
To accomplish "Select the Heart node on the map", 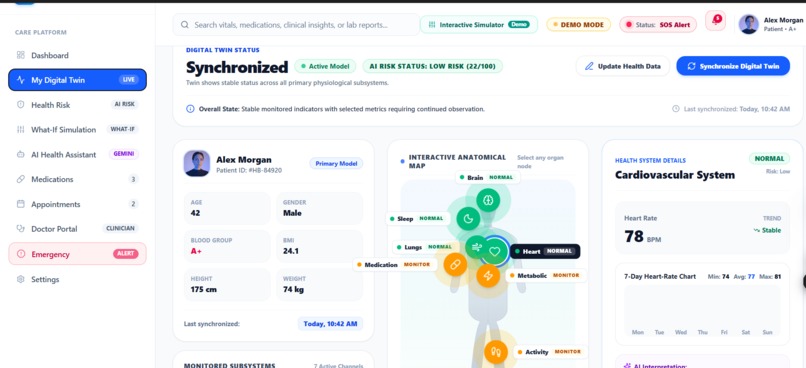I will point(494,251).
